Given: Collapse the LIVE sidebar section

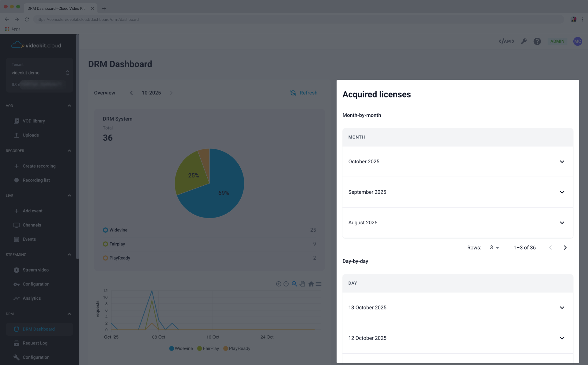Looking at the screenshot, I should [69, 196].
